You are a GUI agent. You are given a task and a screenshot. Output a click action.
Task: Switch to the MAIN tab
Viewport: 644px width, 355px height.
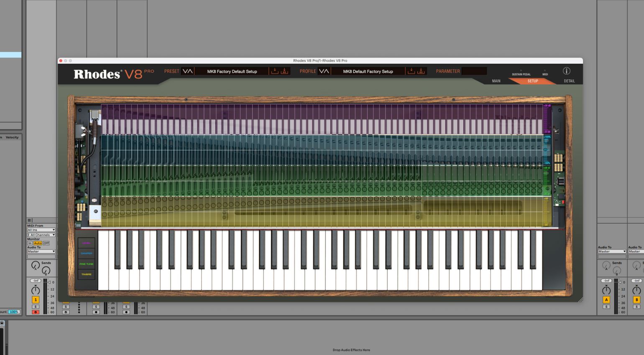tap(496, 81)
